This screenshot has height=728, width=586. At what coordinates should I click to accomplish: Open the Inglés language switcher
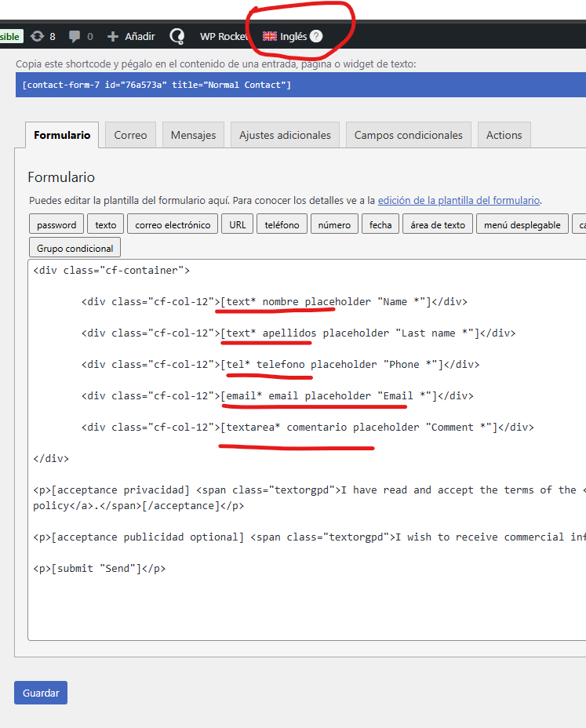(x=293, y=36)
